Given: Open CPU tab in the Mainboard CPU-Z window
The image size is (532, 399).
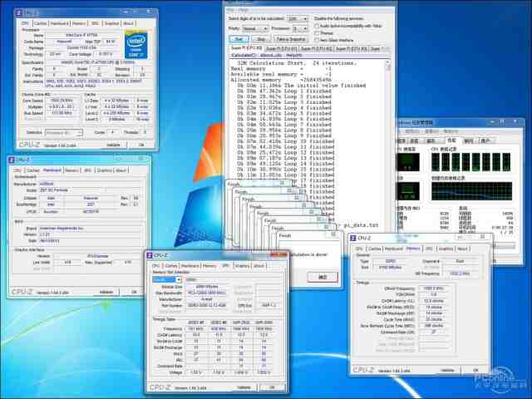Looking at the screenshot, I should point(17,170).
